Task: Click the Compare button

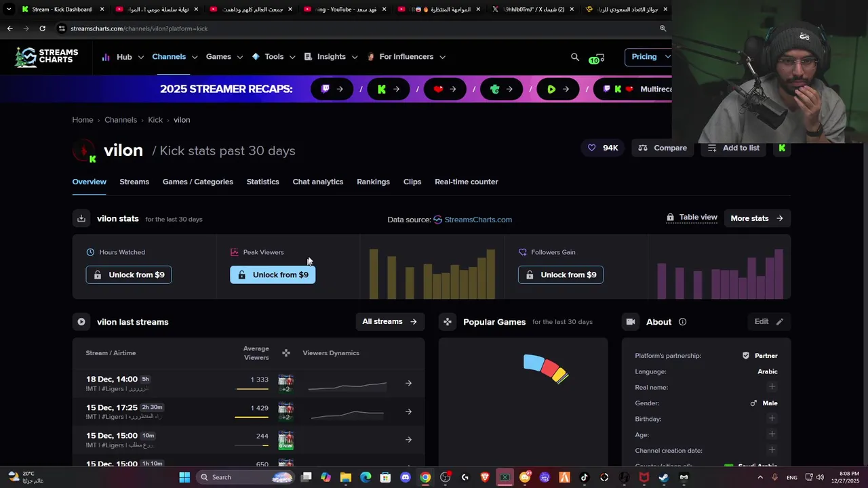Action: pyautogui.click(x=663, y=148)
